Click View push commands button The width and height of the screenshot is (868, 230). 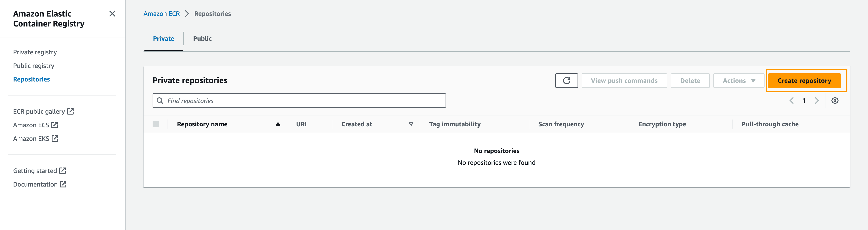pos(624,81)
